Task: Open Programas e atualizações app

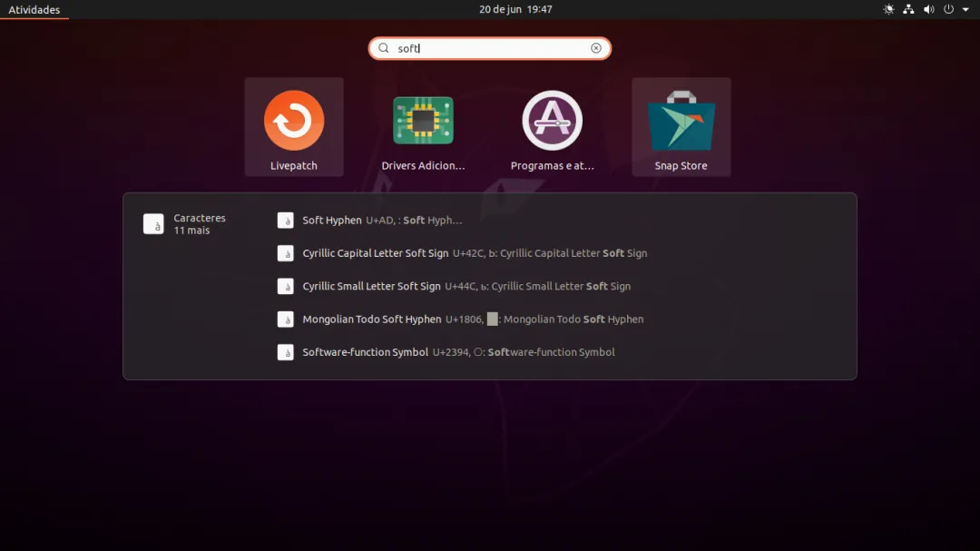Action: coord(552,127)
